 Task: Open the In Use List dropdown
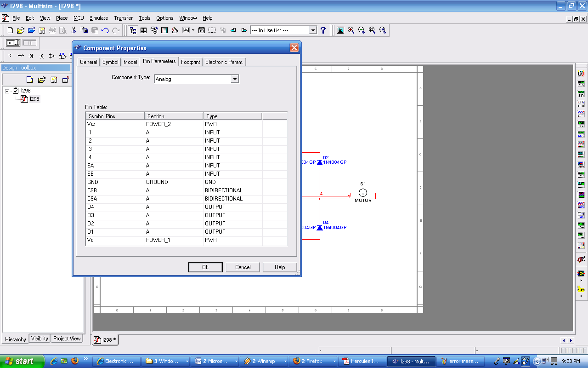[313, 30]
